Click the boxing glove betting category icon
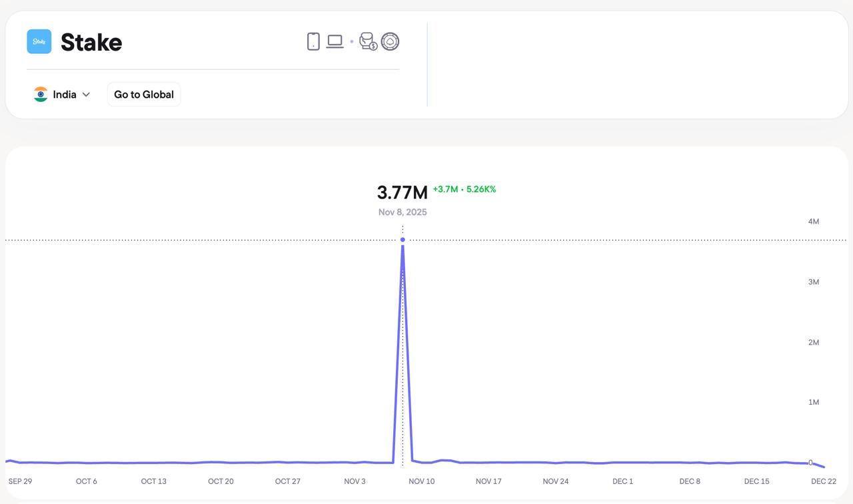 click(x=368, y=41)
